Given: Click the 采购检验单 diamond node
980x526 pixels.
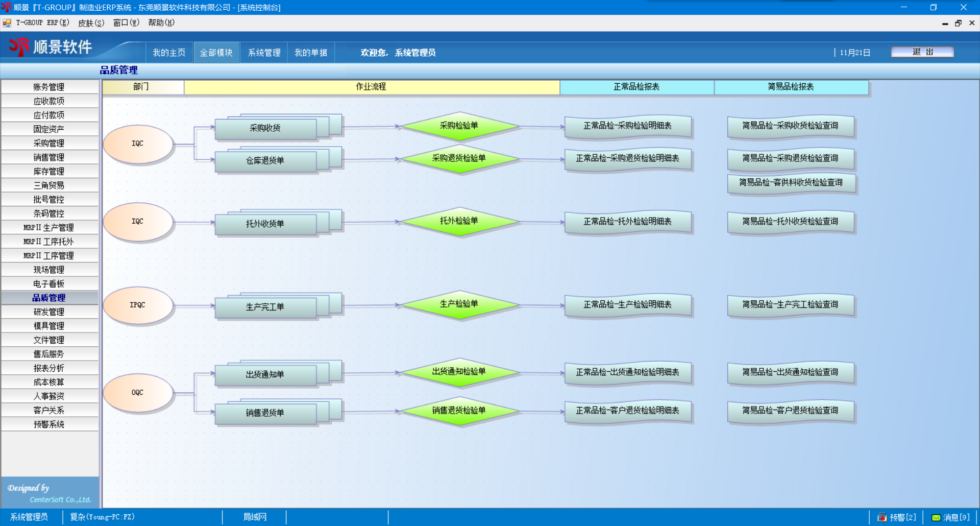Looking at the screenshot, I should [x=459, y=126].
